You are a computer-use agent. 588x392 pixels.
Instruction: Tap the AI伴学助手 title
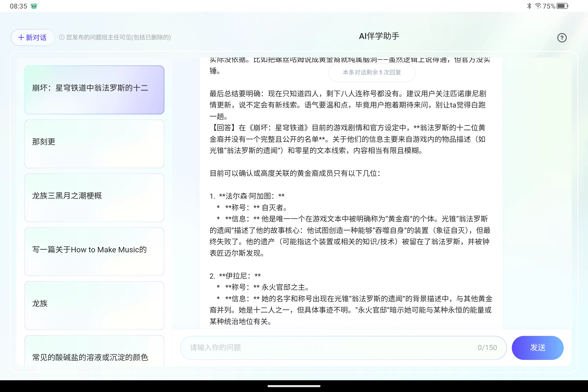[x=379, y=36]
